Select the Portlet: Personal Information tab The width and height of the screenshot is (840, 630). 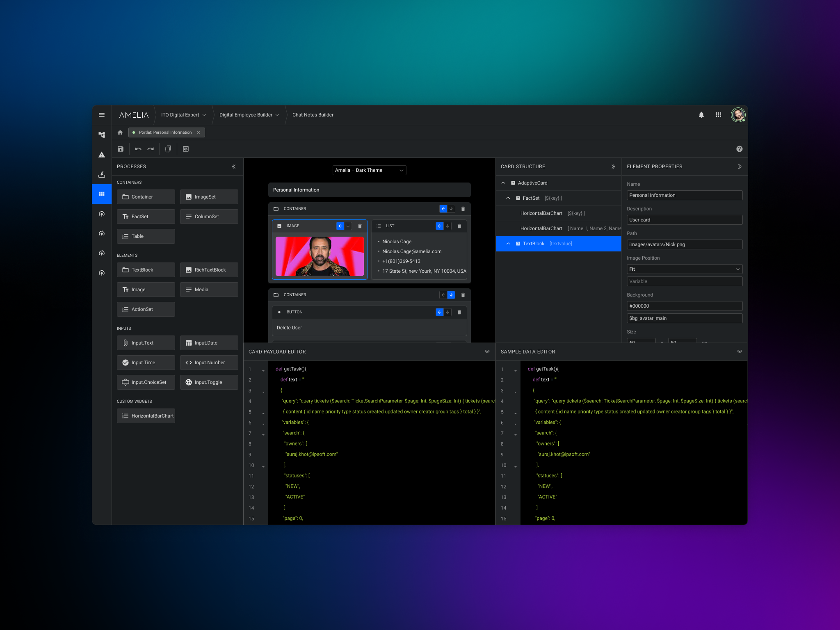(165, 132)
